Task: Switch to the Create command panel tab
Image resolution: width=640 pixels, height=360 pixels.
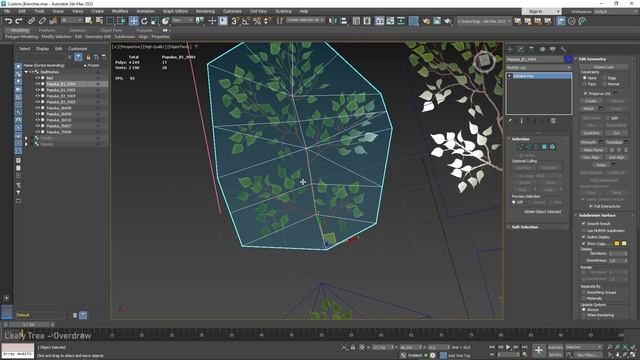Action: (x=510, y=49)
